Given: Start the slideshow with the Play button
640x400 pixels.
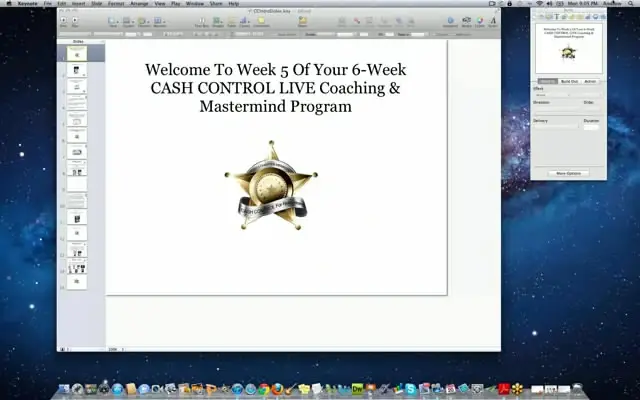Looking at the screenshot, I should 75,21.
